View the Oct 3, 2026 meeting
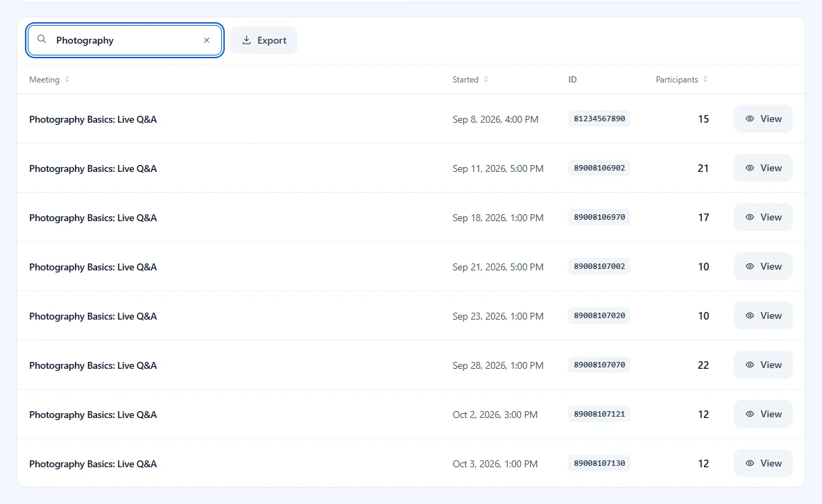This screenshot has height=504, width=822. click(763, 464)
